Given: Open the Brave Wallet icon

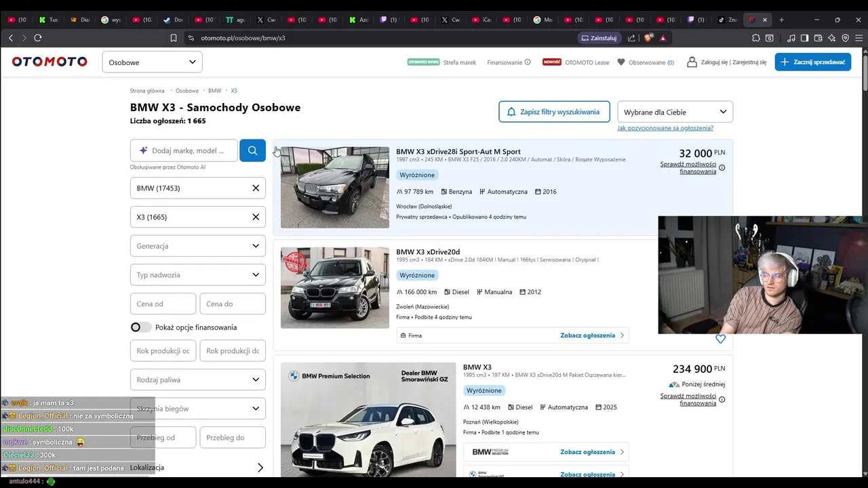Looking at the screenshot, I should pos(818,38).
